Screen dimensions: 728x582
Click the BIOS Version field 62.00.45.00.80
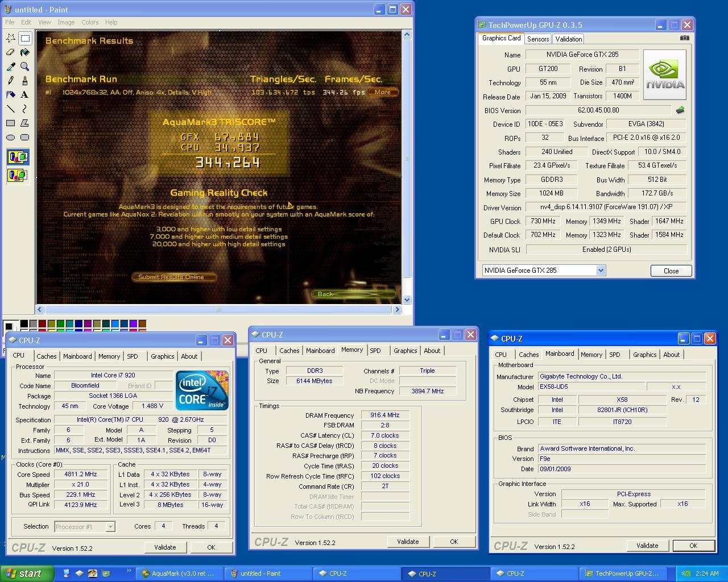point(598,110)
